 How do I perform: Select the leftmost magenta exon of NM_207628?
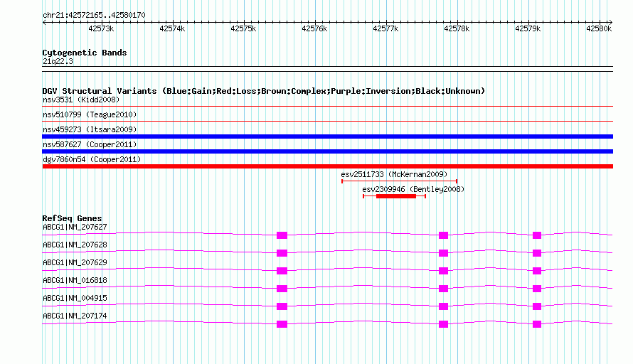click(282, 253)
